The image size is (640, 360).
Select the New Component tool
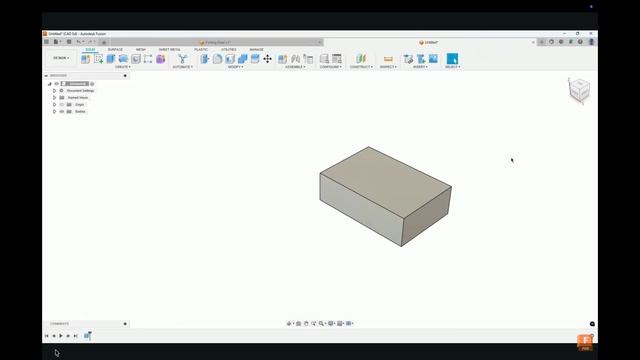(85, 59)
